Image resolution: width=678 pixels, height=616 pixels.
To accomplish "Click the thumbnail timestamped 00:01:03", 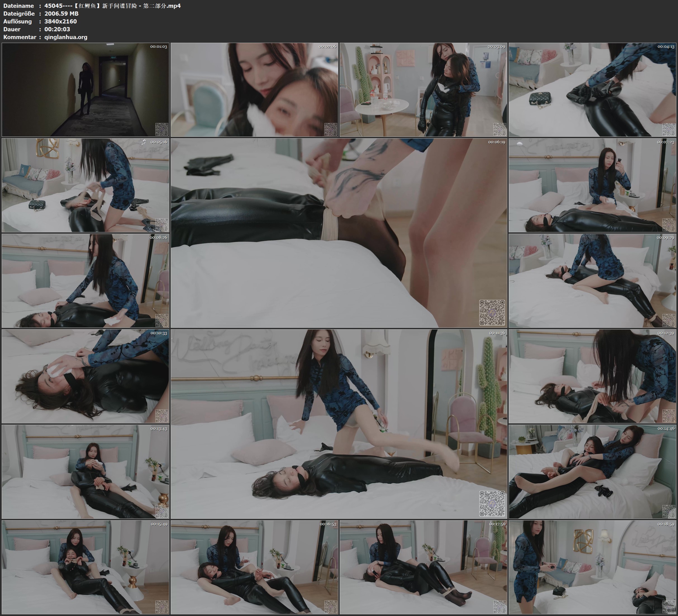I will [x=85, y=89].
